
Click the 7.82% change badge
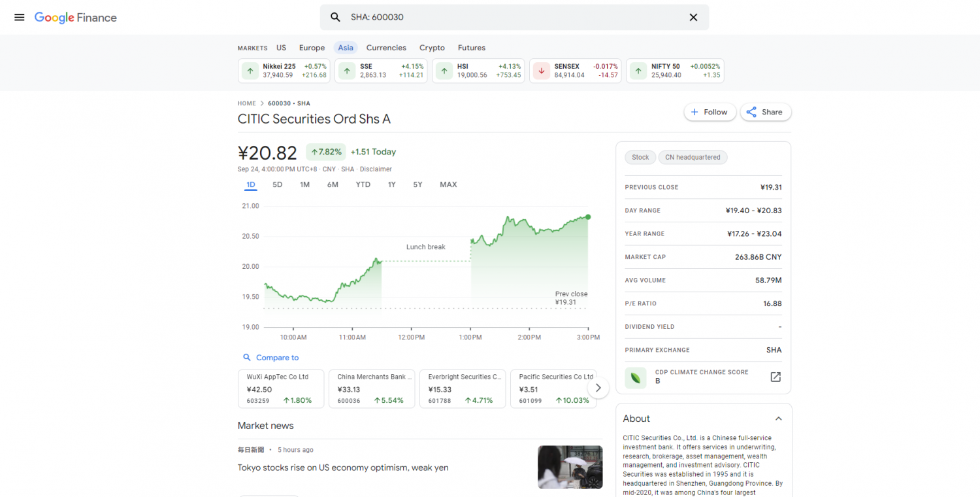click(325, 152)
